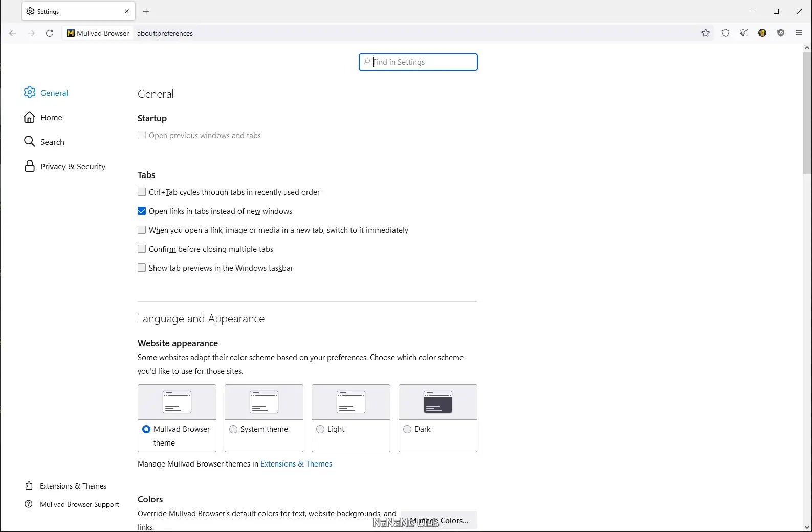Select the Dark website appearance option
812x532 pixels.
coord(407,429)
